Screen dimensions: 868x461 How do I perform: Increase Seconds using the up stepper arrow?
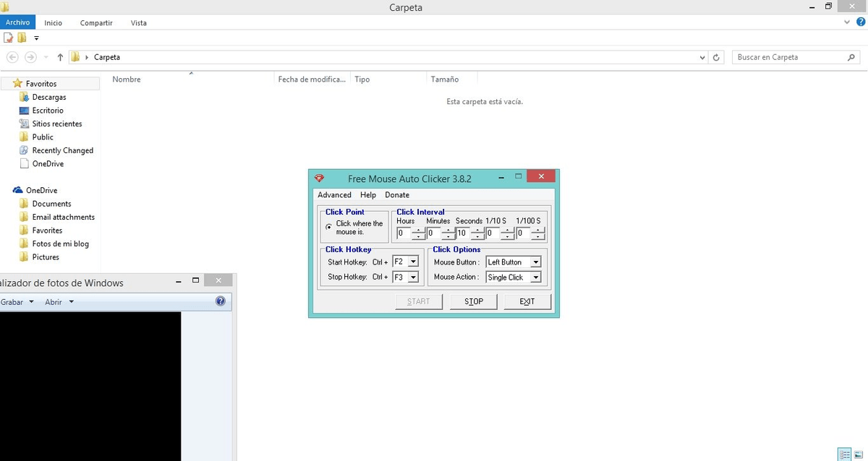point(477,230)
